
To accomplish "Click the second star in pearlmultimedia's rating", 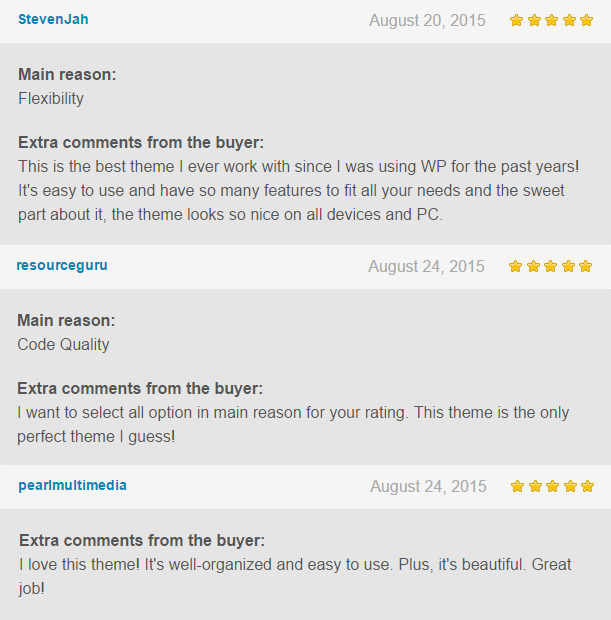I will [535, 486].
